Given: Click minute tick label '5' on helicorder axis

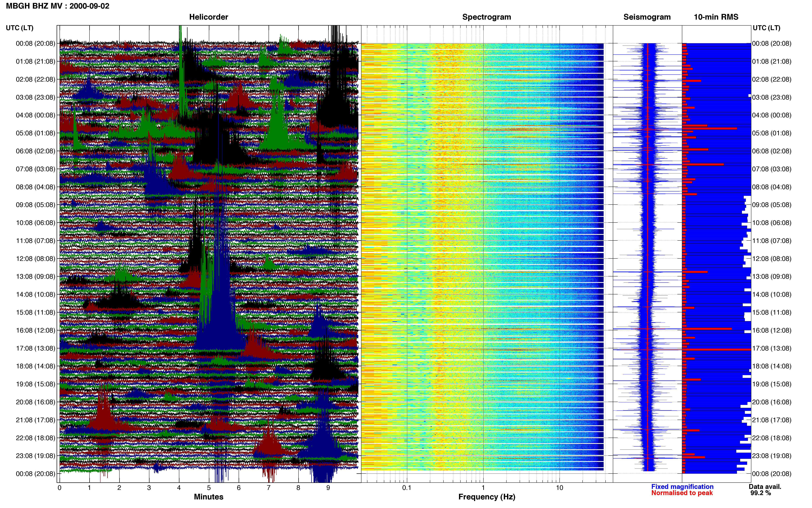Looking at the screenshot, I should 209,488.
